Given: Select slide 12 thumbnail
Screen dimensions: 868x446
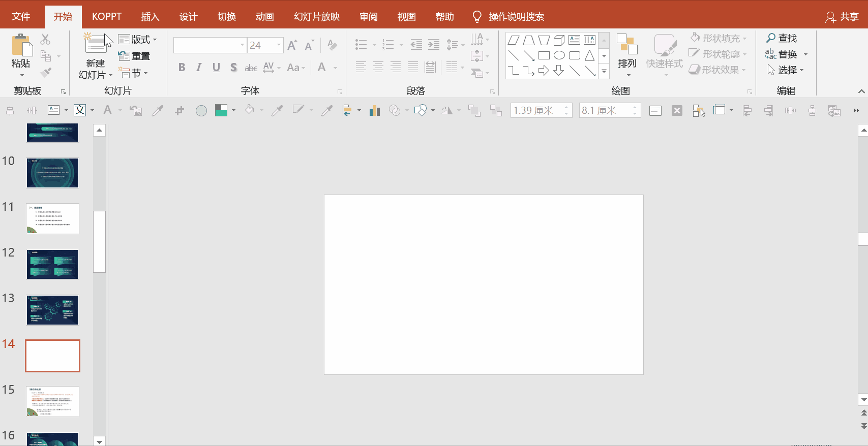Looking at the screenshot, I should (x=53, y=264).
